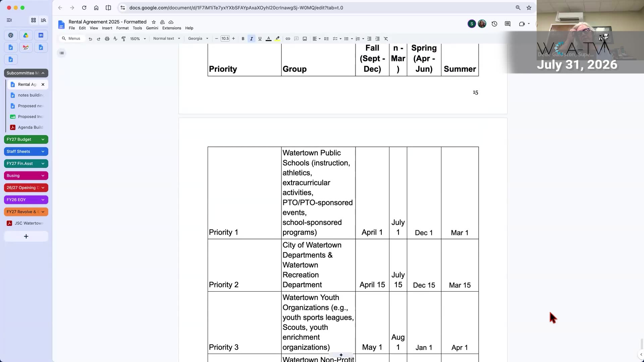Close the Rental Agreement tab
The image size is (644, 362).
point(43,84)
